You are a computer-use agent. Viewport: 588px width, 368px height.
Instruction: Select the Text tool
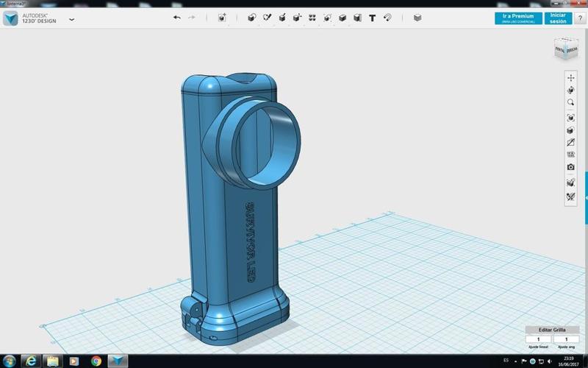[x=372, y=18]
